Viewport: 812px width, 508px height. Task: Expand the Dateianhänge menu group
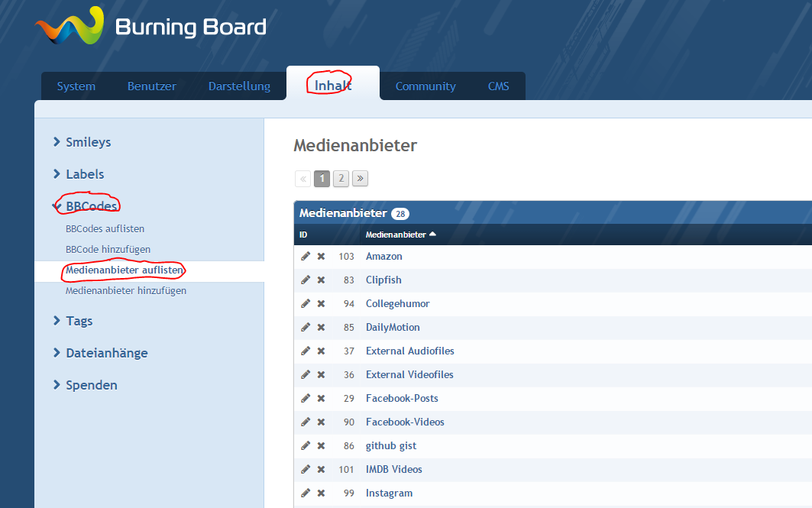106,353
